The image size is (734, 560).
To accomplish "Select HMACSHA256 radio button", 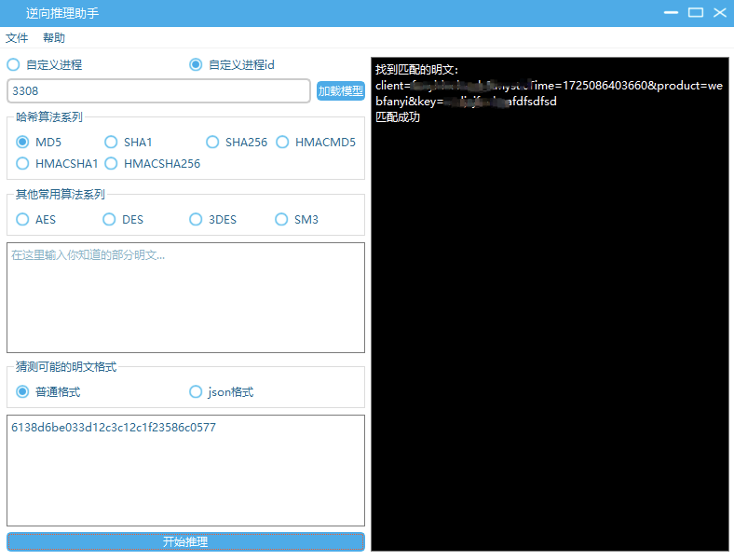I will click(x=112, y=164).
